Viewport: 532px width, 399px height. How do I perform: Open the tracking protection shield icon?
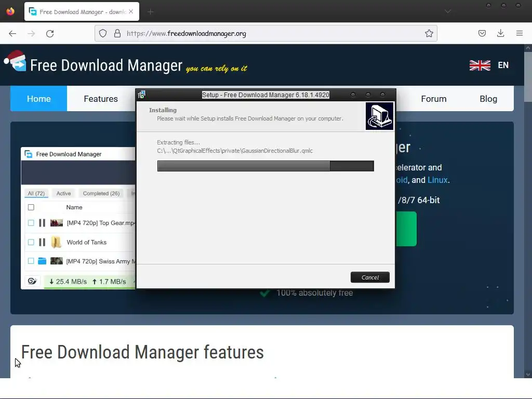(x=103, y=33)
